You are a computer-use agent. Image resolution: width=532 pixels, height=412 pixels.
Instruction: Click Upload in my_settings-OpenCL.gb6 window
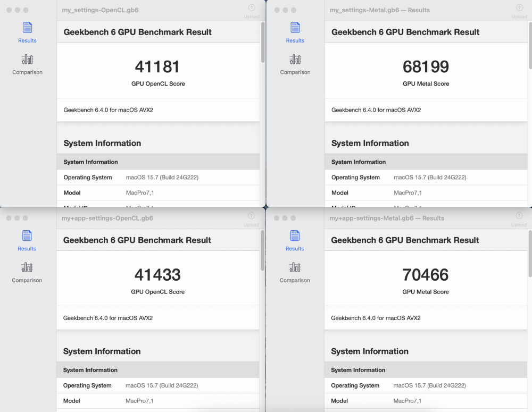click(x=252, y=12)
